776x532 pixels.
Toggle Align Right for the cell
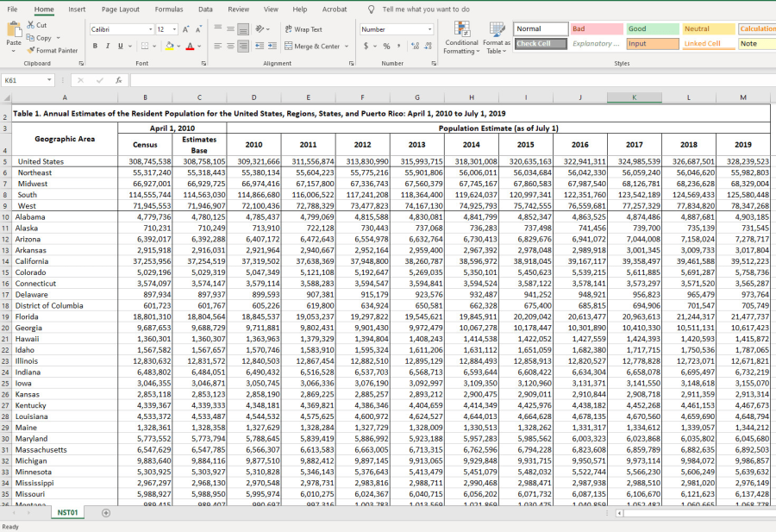[x=243, y=46]
